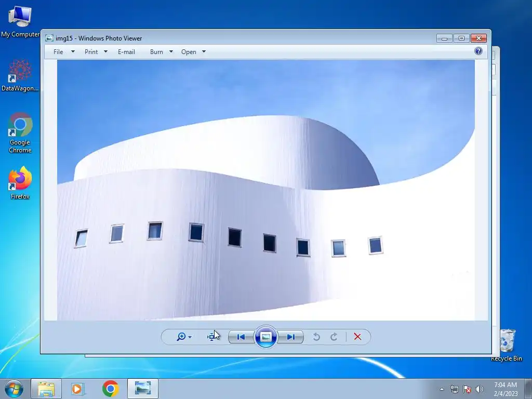Image resolution: width=532 pixels, height=399 pixels.
Task: Launch Windows Media Player from taskbar
Action: click(x=78, y=389)
